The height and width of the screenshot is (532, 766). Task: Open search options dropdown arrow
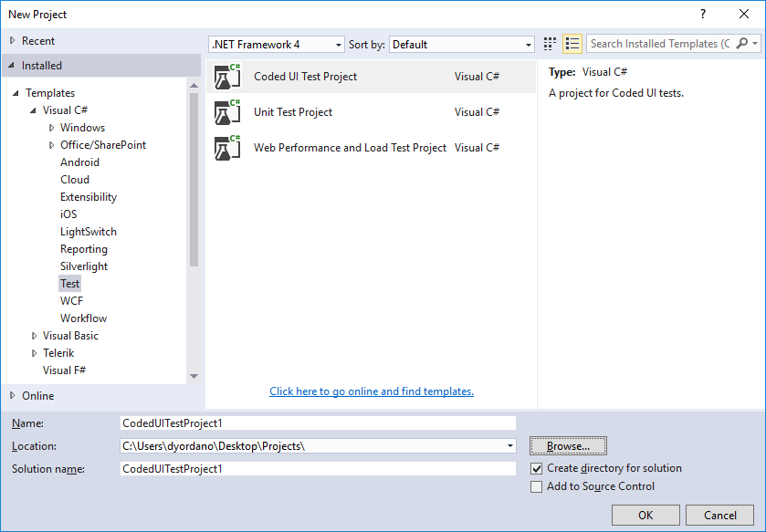pyautogui.click(x=755, y=44)
